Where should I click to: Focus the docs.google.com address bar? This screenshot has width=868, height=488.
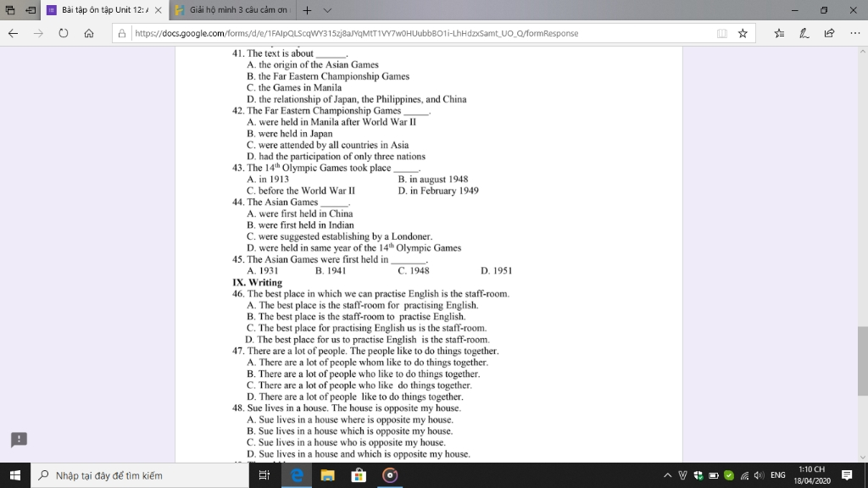[420, 33]
